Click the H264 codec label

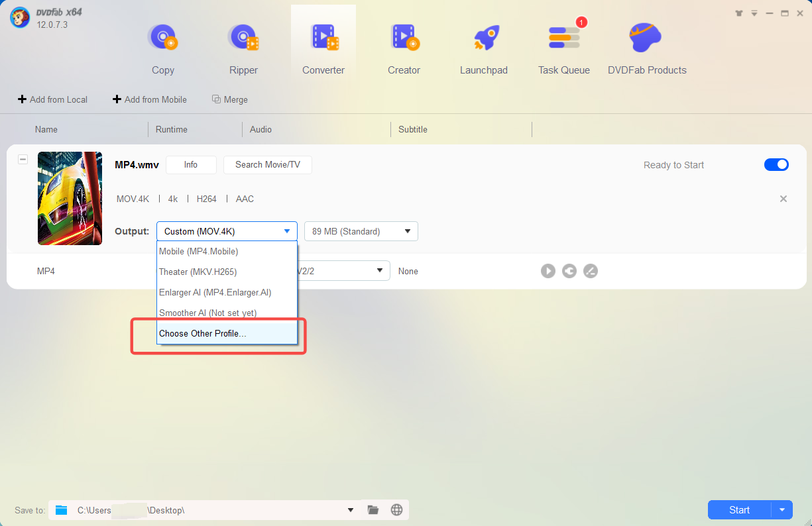(x=207, y=199)
